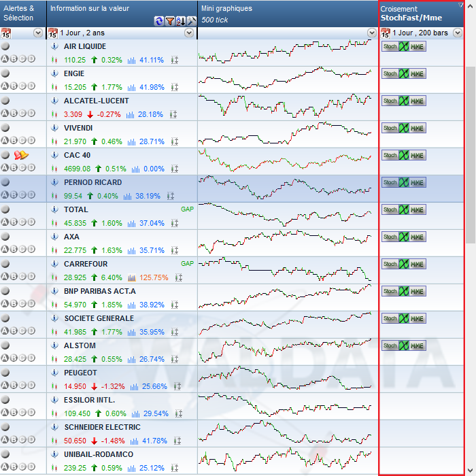Image resolution: width=476 pixels, height=476 pixels.
Task: Toggle the grey alert dot for UNIBAIL-RODAMCO
Action: click(5, 454)
